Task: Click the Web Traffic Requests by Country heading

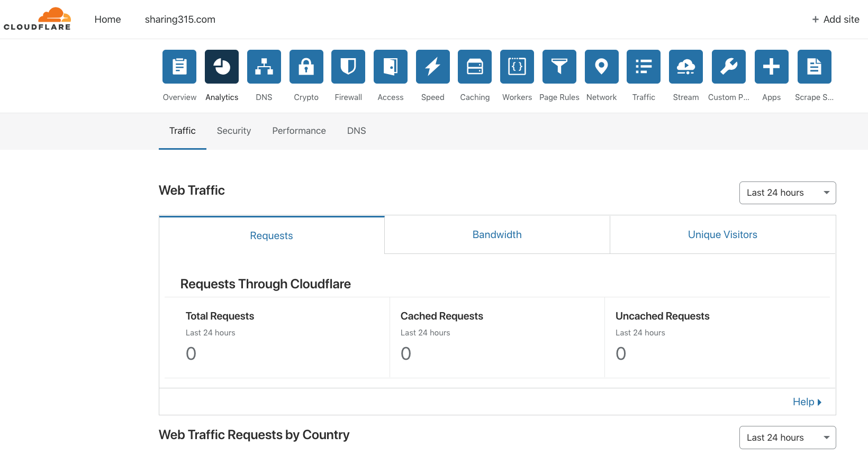Action: pos(254,435)
